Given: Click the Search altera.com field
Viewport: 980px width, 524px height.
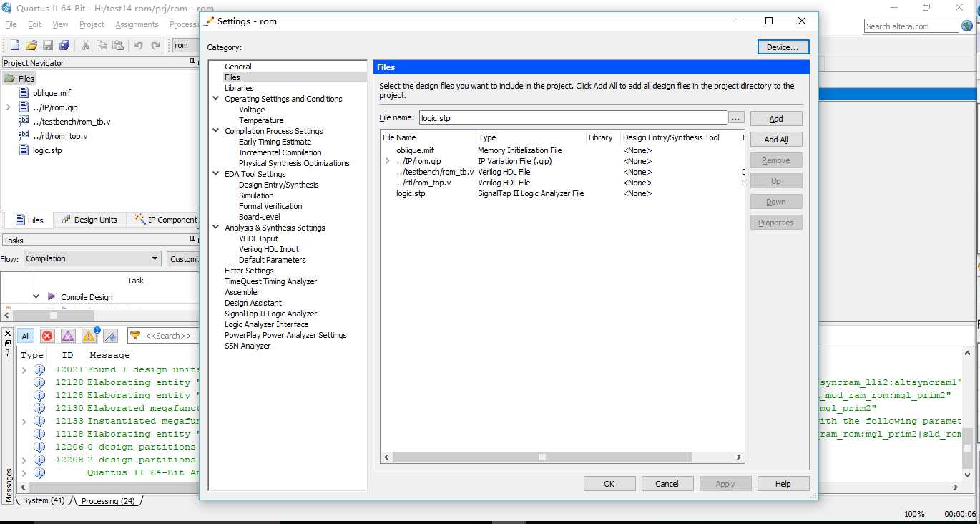Looking at the screenshot, I should pos(911,26).
